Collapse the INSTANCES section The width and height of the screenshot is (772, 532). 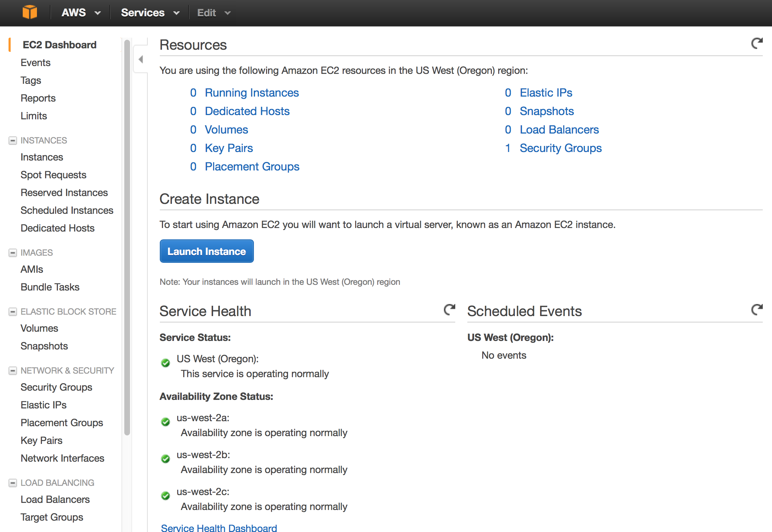pyautogui.click(x=13, y=141)
